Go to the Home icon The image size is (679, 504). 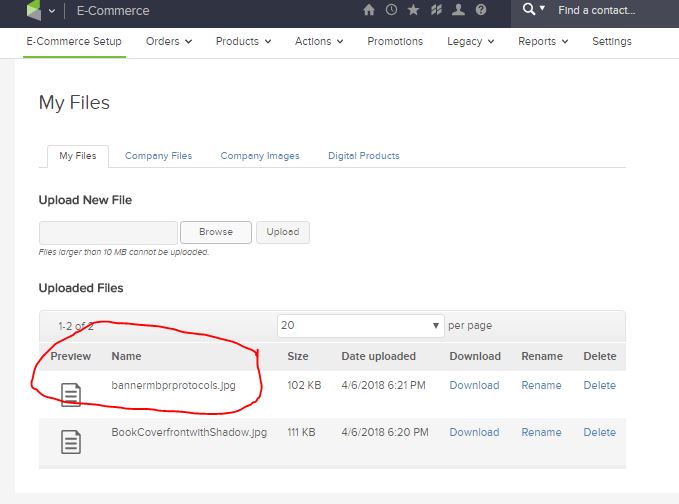coord(369,10)
